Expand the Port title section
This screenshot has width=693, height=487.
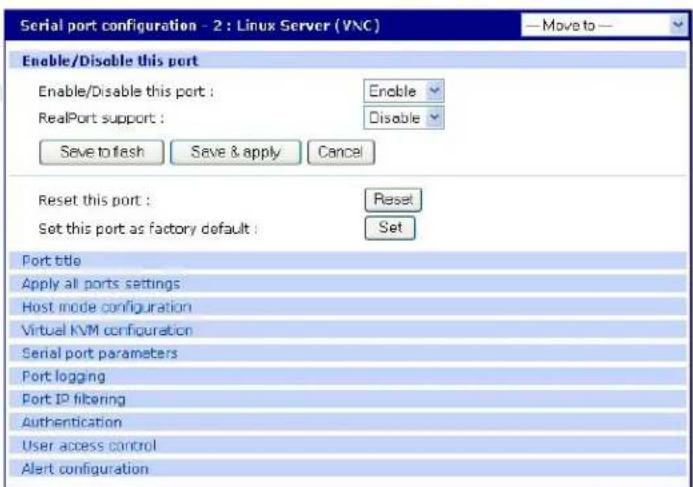pyautogui.click(x=347, y=261)
